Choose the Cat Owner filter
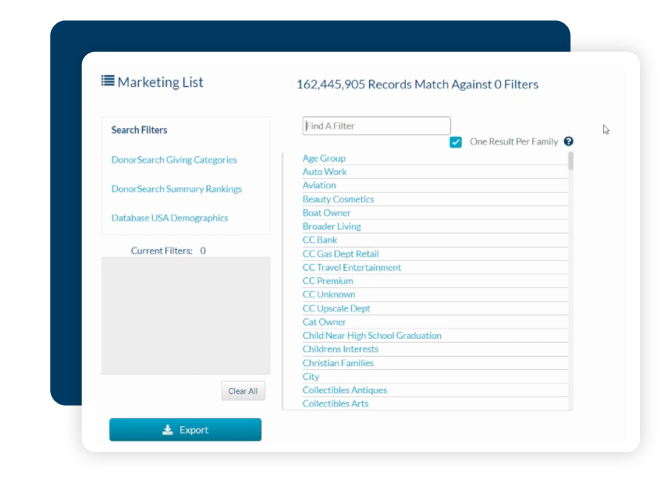The image size is (669, 479). (x=324, y=322)
